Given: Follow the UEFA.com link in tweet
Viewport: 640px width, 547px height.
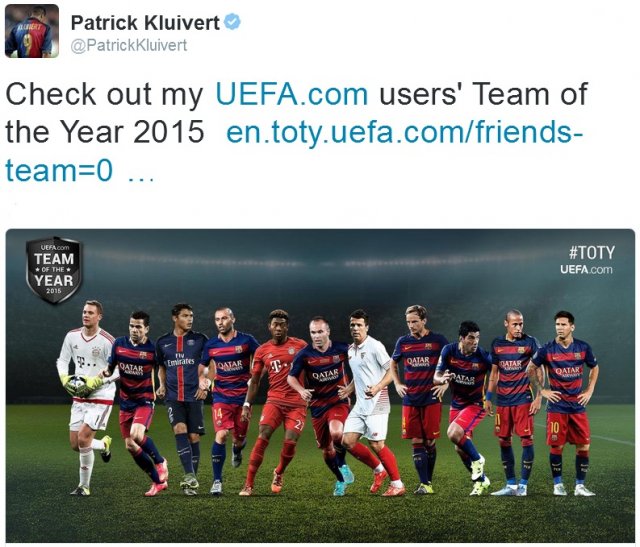Looking at the screenshot, I should tap(292, 94).
